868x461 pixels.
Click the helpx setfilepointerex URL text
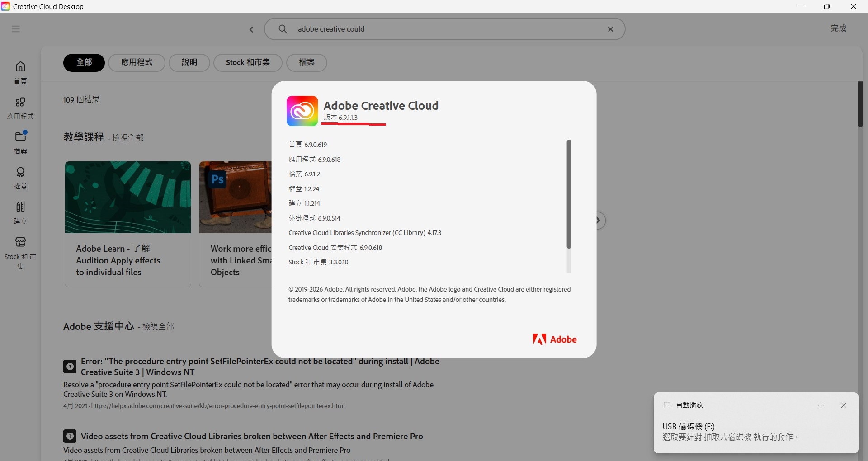coord(218,406)
